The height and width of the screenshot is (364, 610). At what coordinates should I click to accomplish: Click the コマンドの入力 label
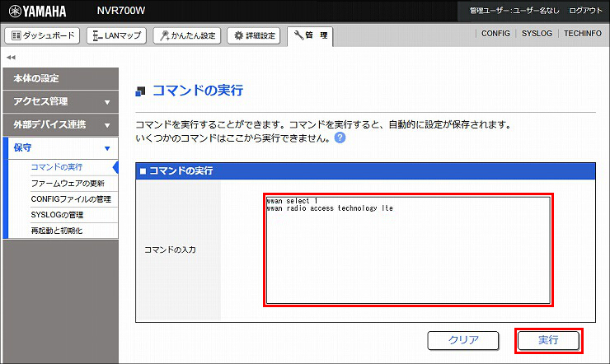tap(170, 250)
